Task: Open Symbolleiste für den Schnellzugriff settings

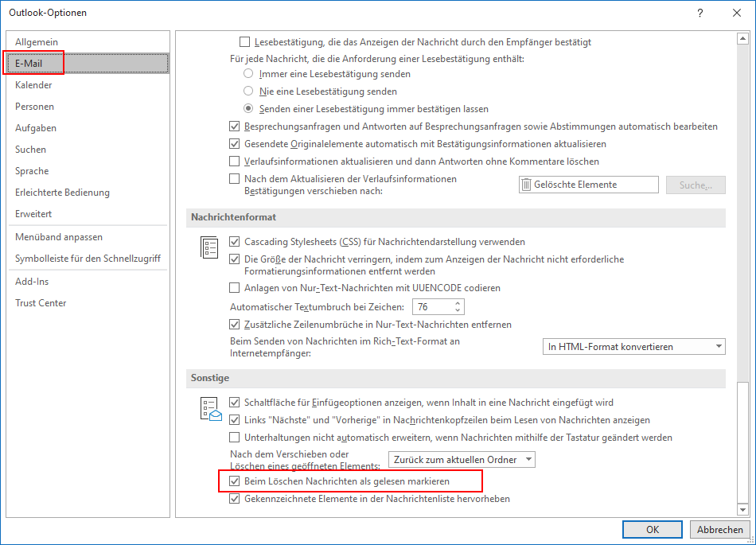Action: pos(88,259)
